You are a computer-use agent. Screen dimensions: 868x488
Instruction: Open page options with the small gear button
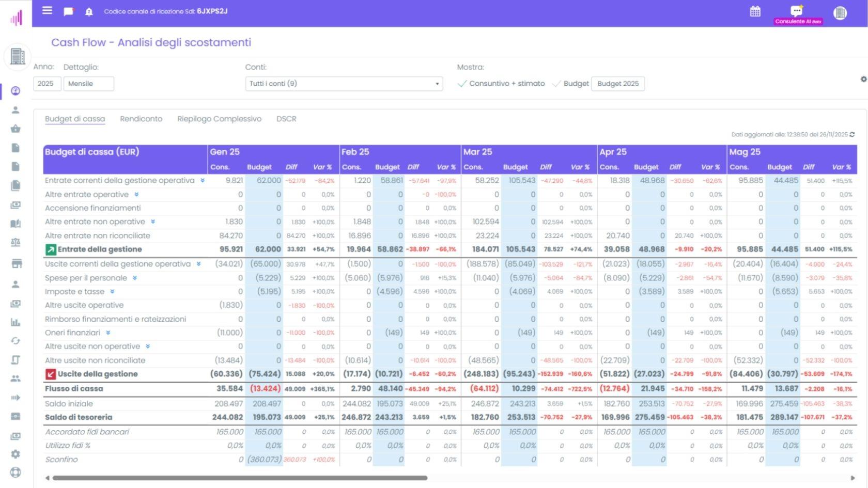[x=863, y=79]
